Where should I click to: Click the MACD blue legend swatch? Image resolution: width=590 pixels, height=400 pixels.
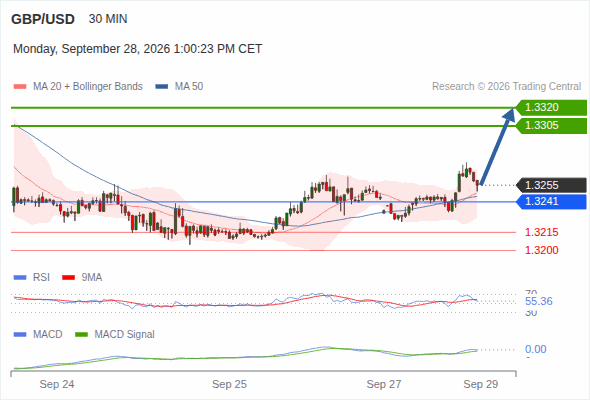20,335
